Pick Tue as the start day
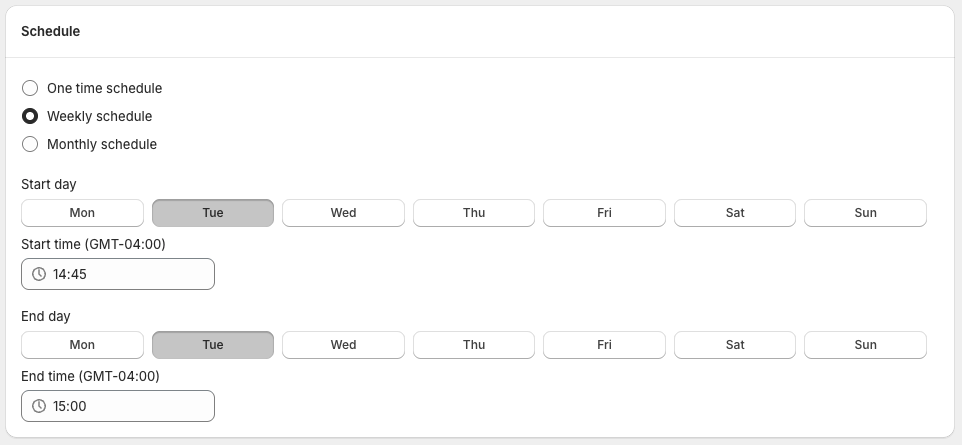Viewport: 962px width, 445px height. point(213,213)
